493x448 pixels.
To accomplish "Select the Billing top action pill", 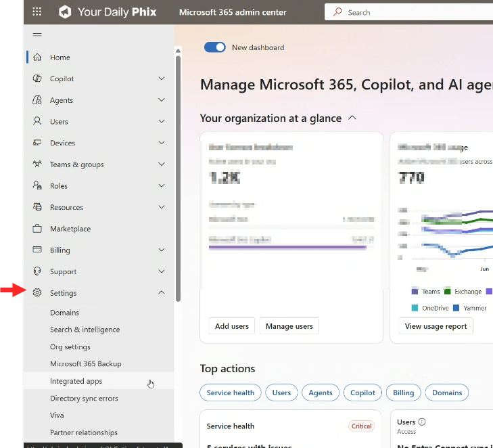I will pos(403,393).
